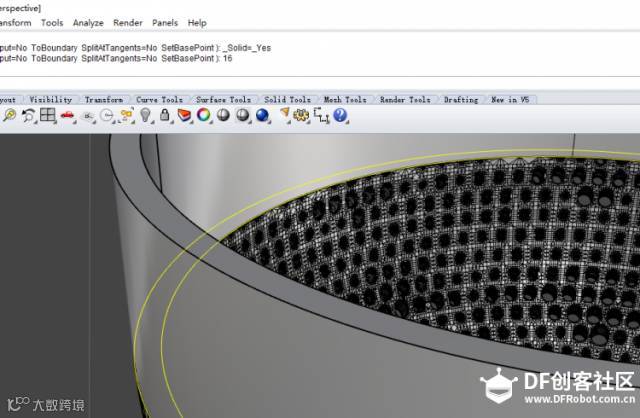The height and width of the screenshot is (418, 640).
Task: Switch to the Render Tools tab
Action: [405, 100]
